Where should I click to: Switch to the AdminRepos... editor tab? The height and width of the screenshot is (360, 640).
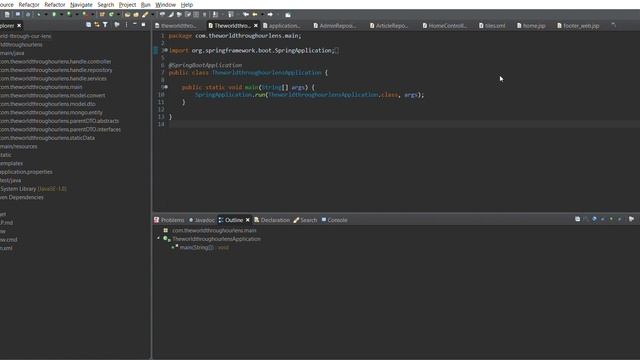(x=335, y=25)
